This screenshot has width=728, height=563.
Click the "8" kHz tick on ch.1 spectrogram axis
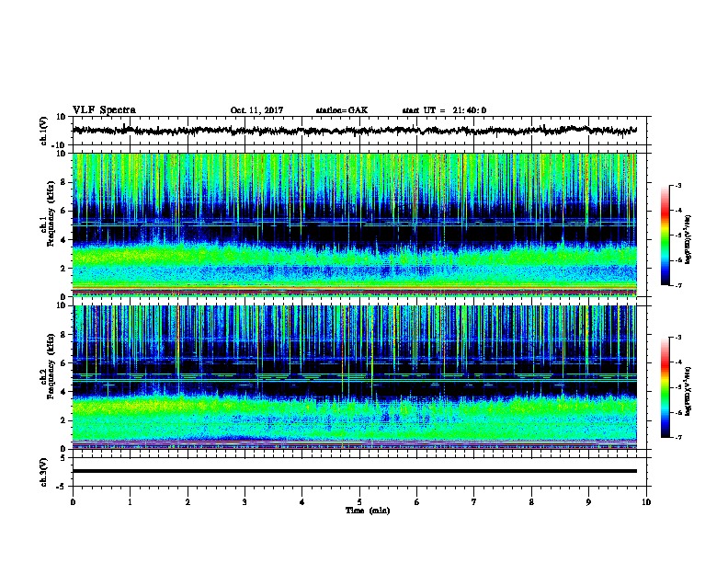click(63, 182)
